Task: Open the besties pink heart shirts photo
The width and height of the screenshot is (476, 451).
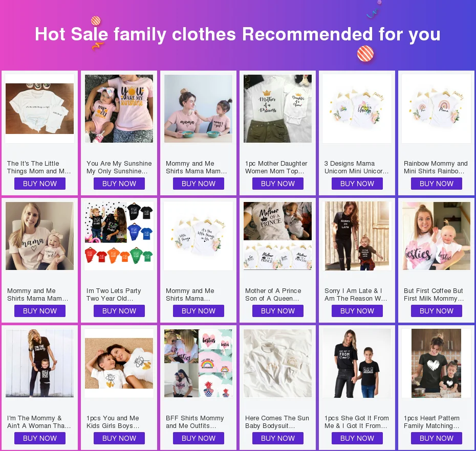Action: tap(436, 236)
